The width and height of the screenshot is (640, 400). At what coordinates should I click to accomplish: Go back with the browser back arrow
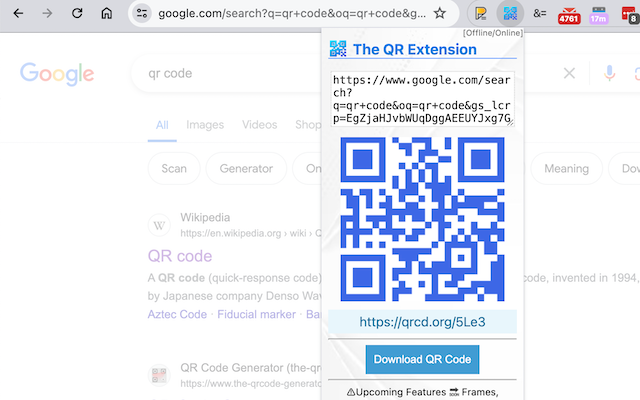[18, 13]
